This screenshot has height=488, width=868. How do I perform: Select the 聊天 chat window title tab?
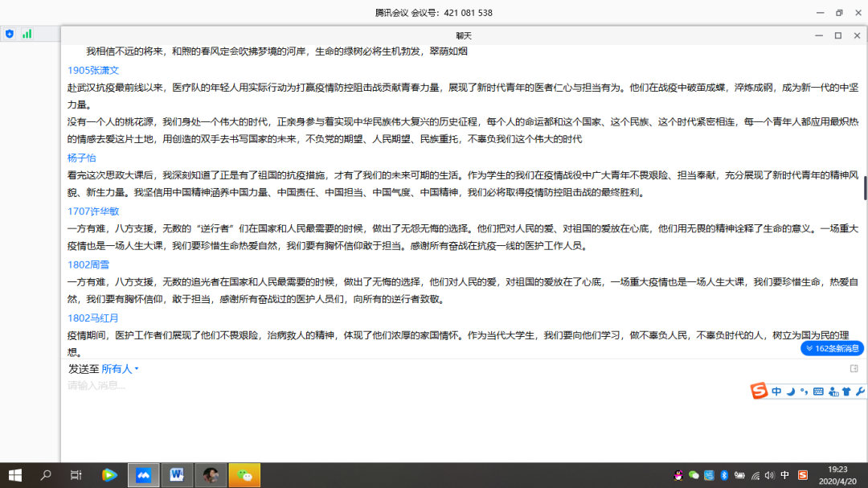pyautogui.click(x=465, y=35)
